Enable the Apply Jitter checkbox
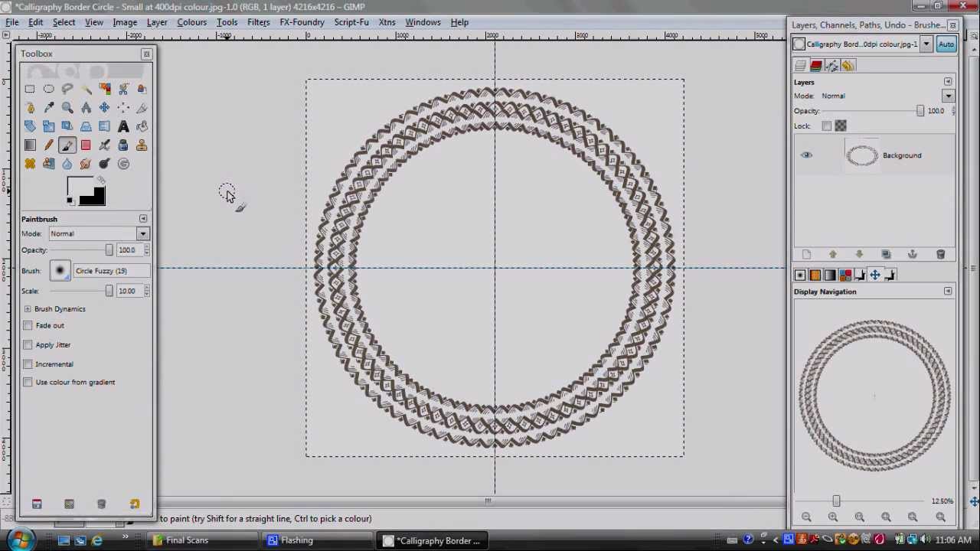This screenshot has width=980, height=551. point(28,345)
